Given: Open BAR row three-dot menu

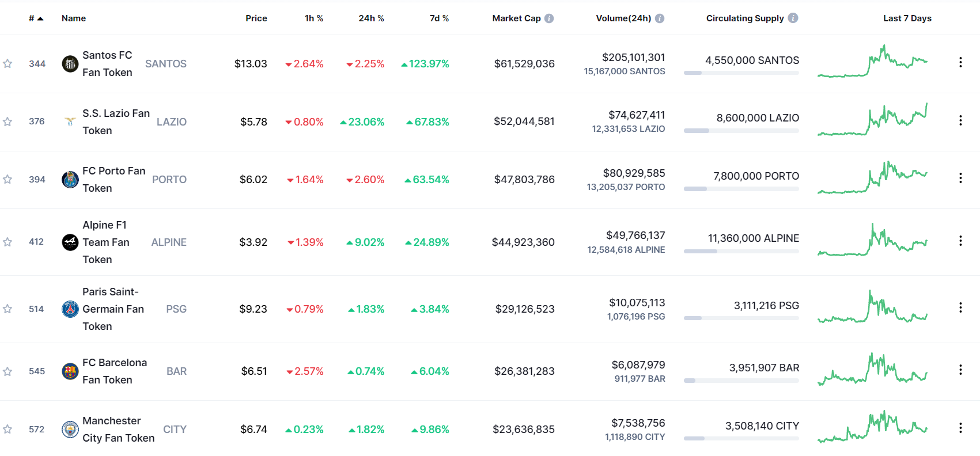Looking at the screenshot, I should [960, 370].
